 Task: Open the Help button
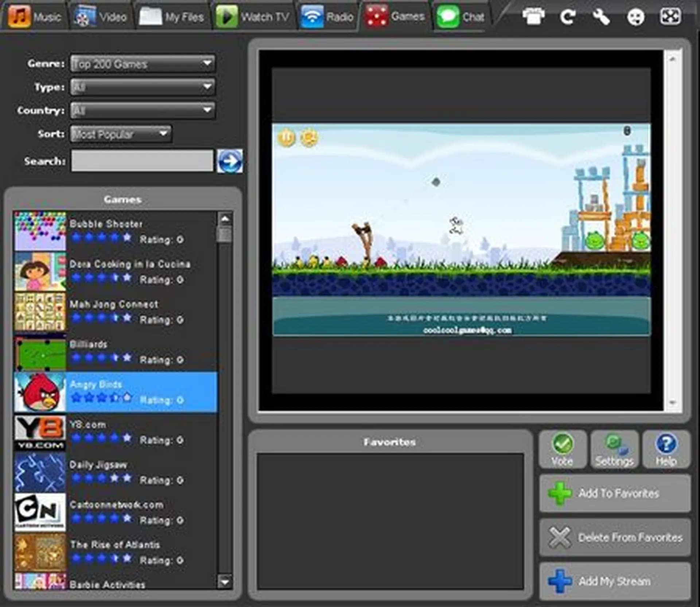pyautogui.click(x=666, y=449)
